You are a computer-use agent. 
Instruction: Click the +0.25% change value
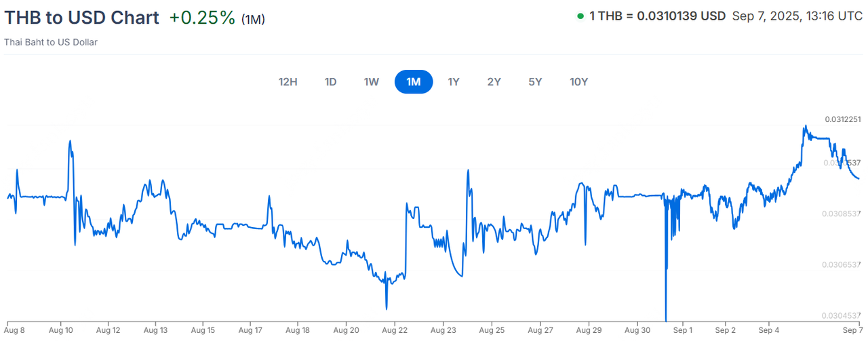coord(202,18)
